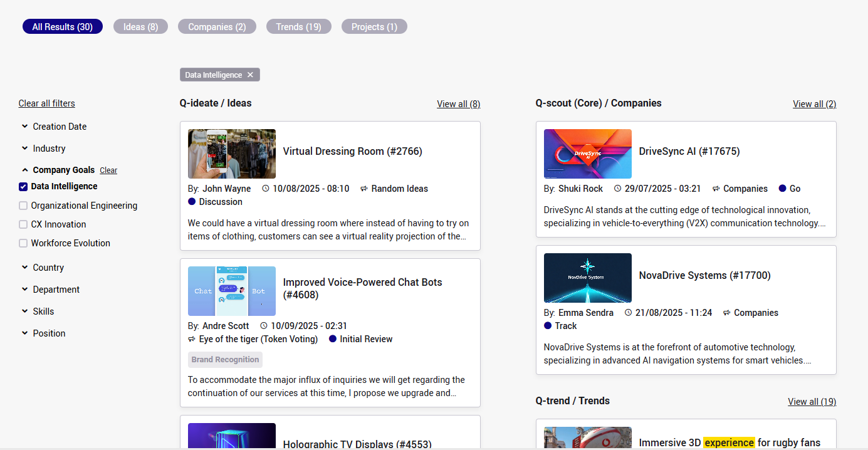Click the Go status dot
868x450 pixels.
[782, 189]
